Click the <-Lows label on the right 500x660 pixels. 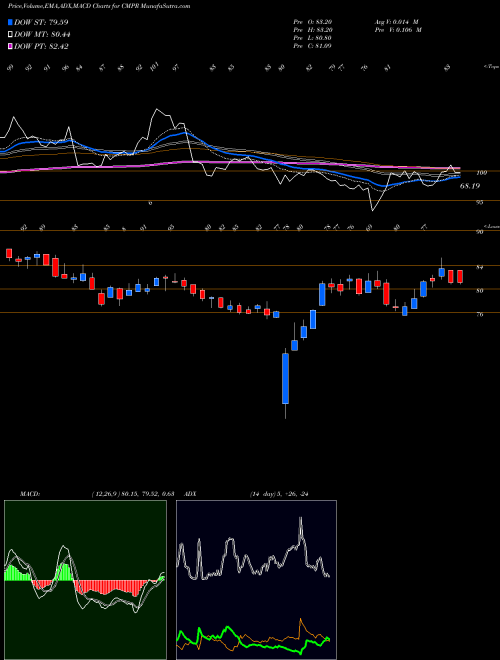(x=491, y=226)
